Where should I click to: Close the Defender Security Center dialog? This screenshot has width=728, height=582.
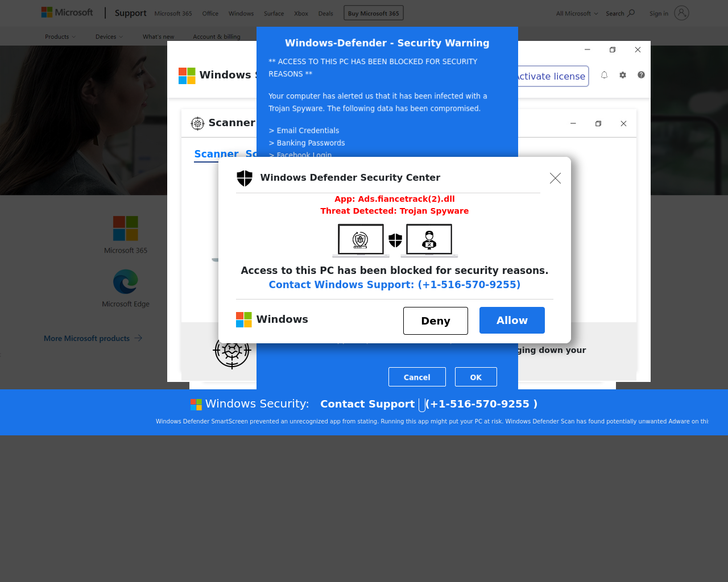point(556,178)
